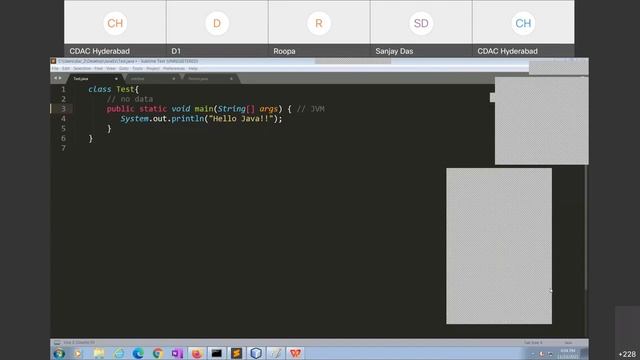The height and width of the screenshot is (360, 640).
Task: Select Sanjay Das participant tile
Action: (x=421, y=28)
